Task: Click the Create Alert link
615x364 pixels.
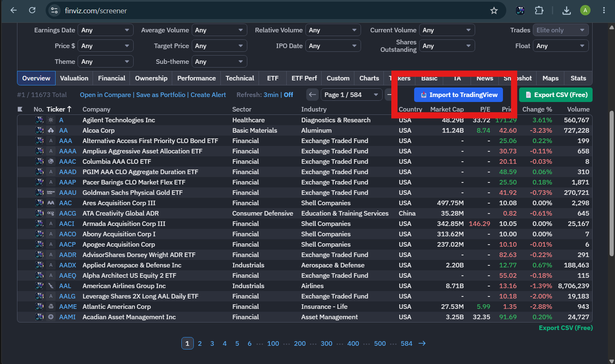Action: (x=208, y=95)
